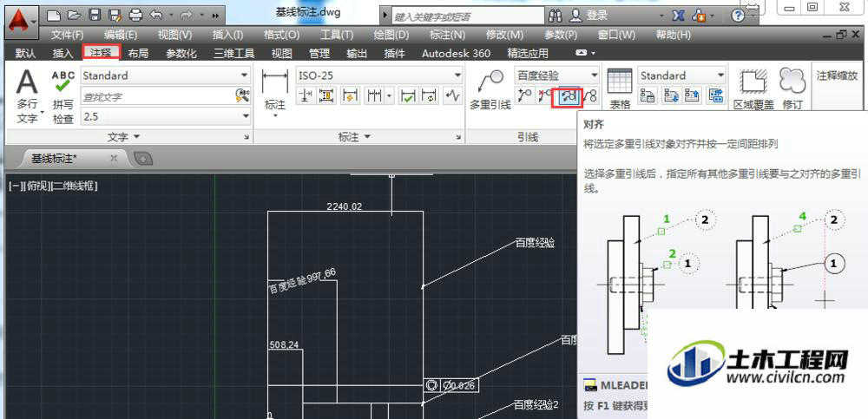Click the binoculars search icon
The height and width of the screenshot is (419, 868).
556,16
